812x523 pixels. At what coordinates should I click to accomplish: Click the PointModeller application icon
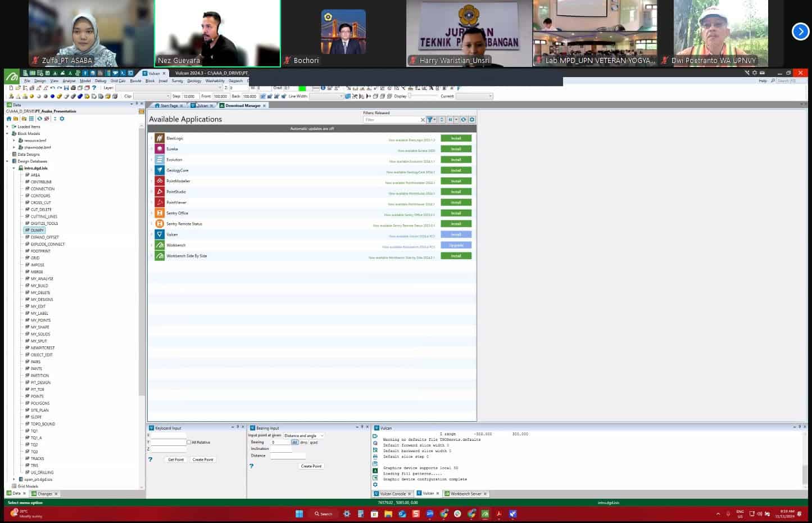(160, 181)
